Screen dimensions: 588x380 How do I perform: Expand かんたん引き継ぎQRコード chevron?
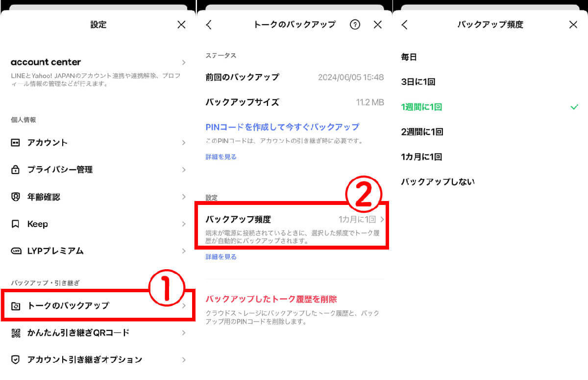point(184,333)
